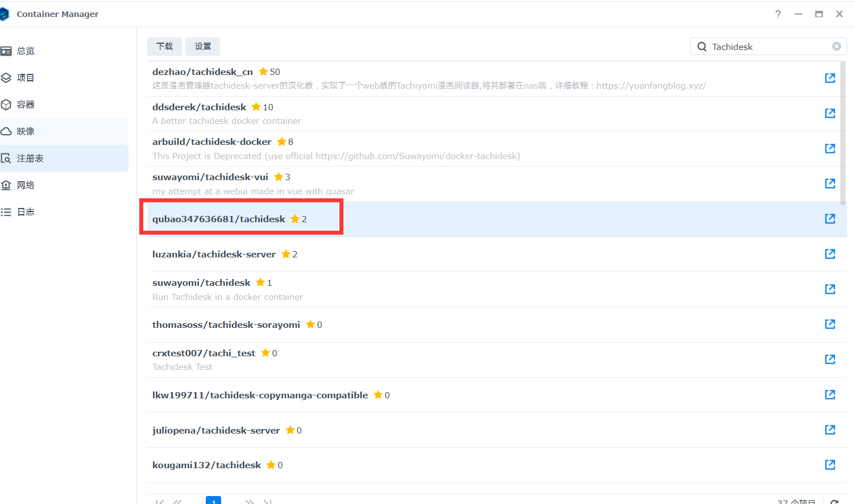This screenshot has width=854, height=504.
Task: Open external link for suwayomi/tachidesk
Action: coord(830,289)
